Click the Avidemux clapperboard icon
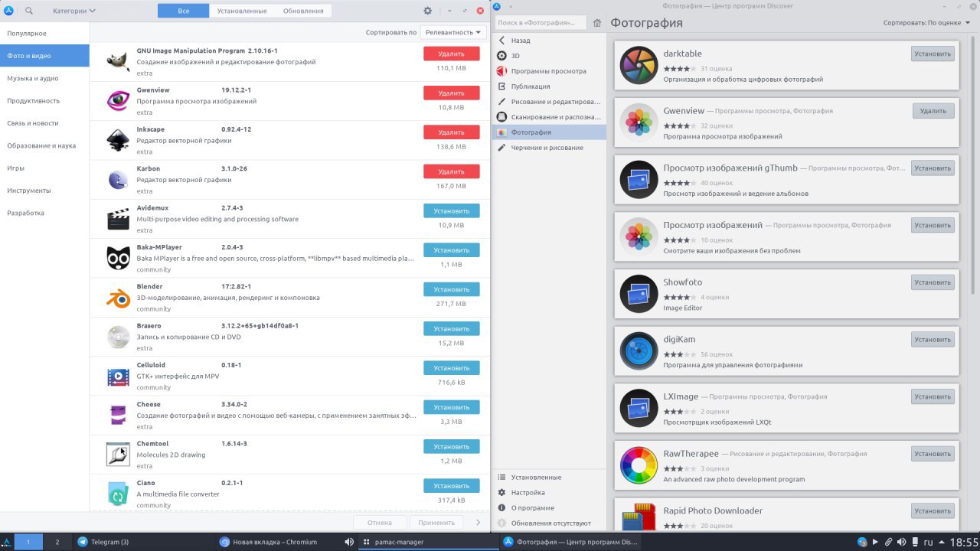The height and width of the screenshot is (551, 980). [x=118, y=219]
